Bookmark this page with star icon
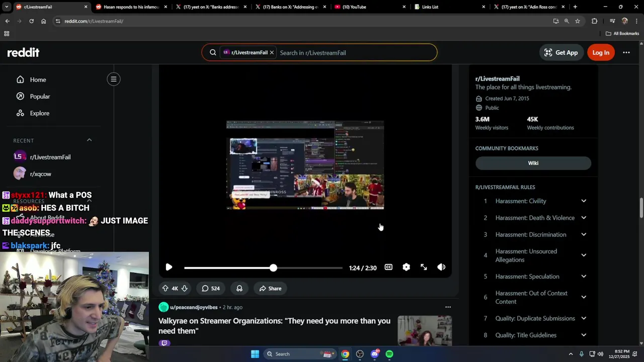Viewport: 644px width, 362px height. click(x=578, y=21)
